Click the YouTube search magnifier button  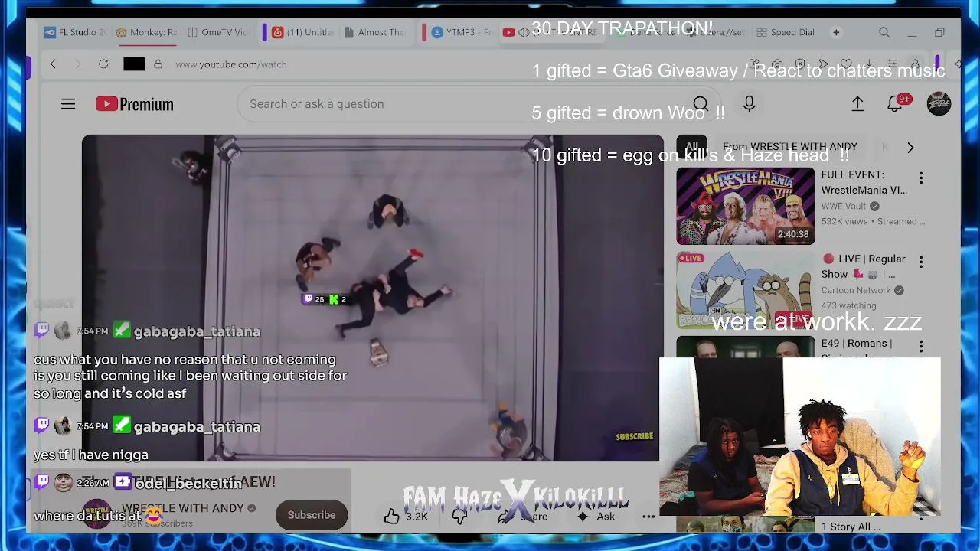click(x=700, y=104)
